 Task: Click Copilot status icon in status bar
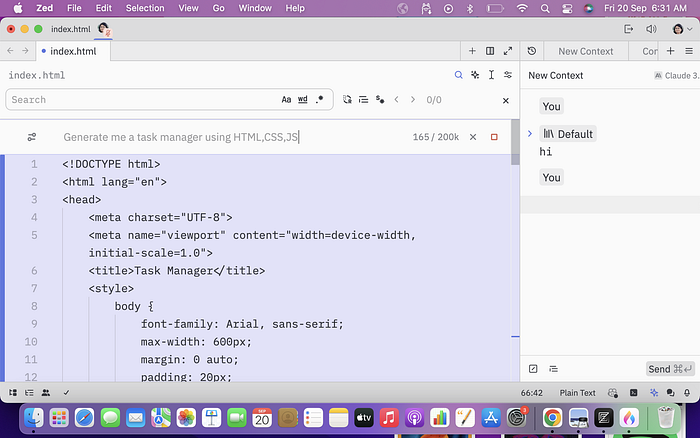tap(612, 392)
